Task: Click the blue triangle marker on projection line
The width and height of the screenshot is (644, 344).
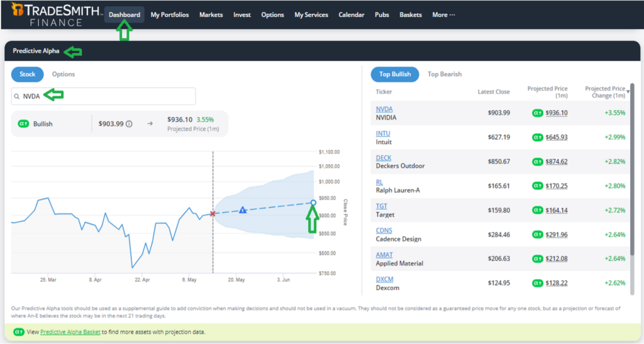Action: 243,210
